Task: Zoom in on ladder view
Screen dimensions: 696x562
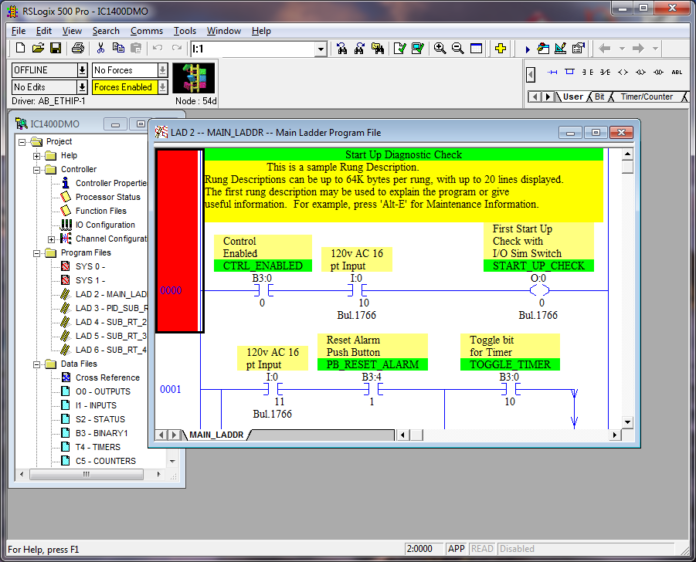Action: point(440,48)
